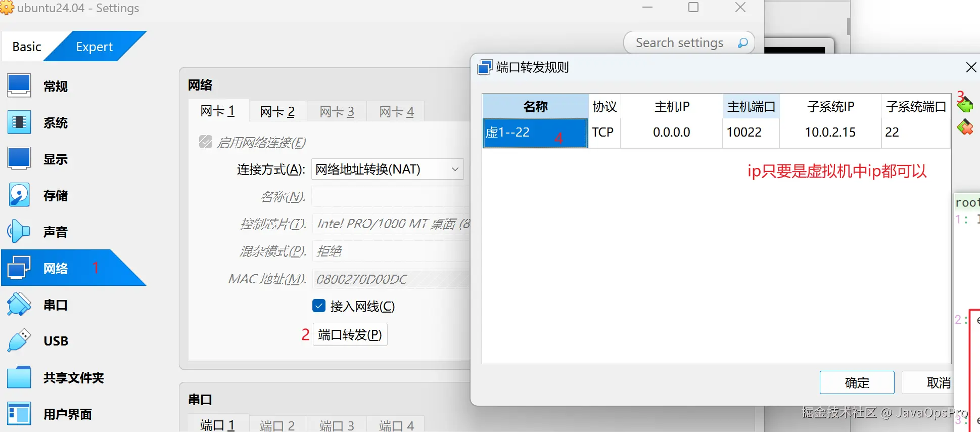This screenshot has height=432, width=980.
Task: Click the 混杂模式 field showing 拒绝
Action: [391, 251]
